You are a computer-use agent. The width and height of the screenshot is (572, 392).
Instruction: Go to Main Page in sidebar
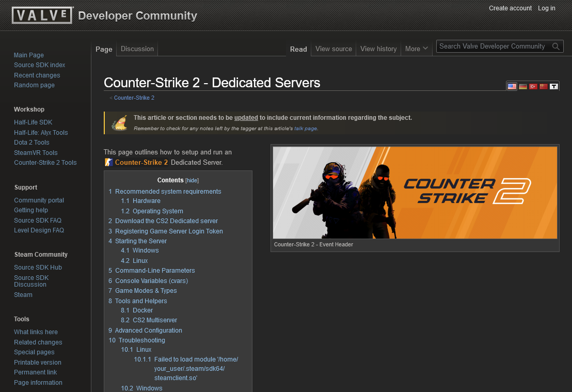(29, 55)
